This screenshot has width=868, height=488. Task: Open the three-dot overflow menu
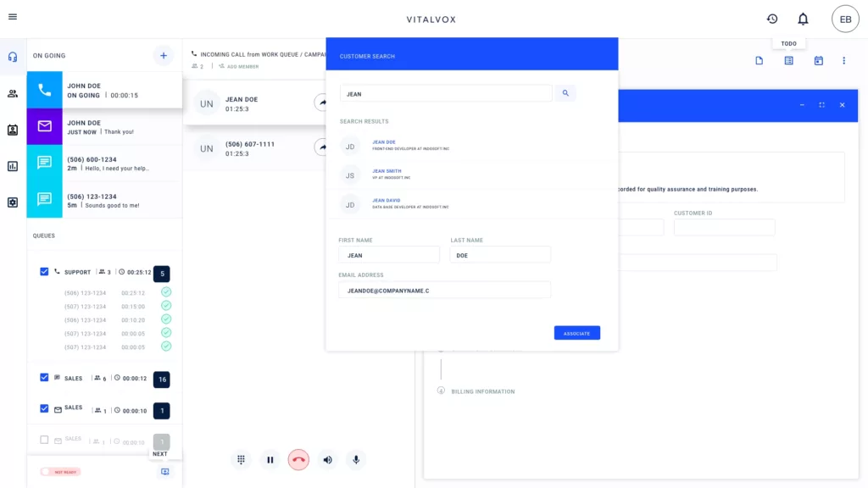pos(844,60)
